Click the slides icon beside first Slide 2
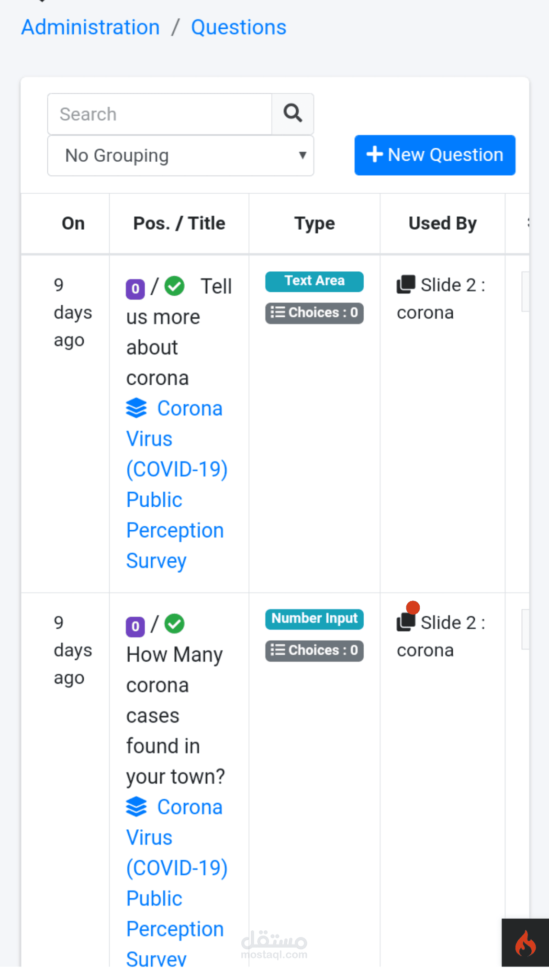Screen dimensions: 549x980 coord(406,284)
